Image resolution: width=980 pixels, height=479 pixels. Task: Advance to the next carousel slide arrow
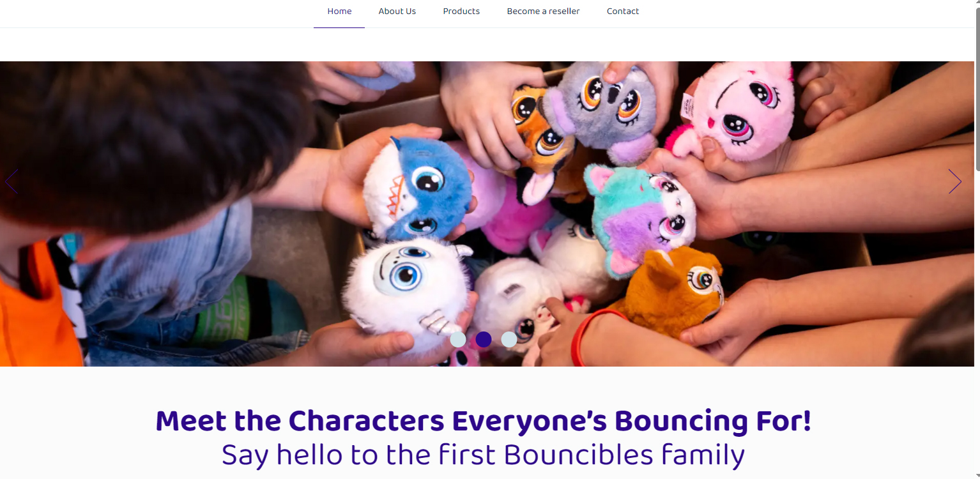coord(955,181)
